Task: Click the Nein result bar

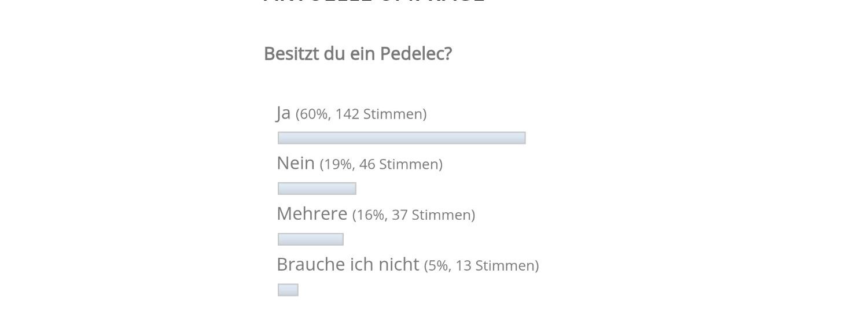Action: 317,188
